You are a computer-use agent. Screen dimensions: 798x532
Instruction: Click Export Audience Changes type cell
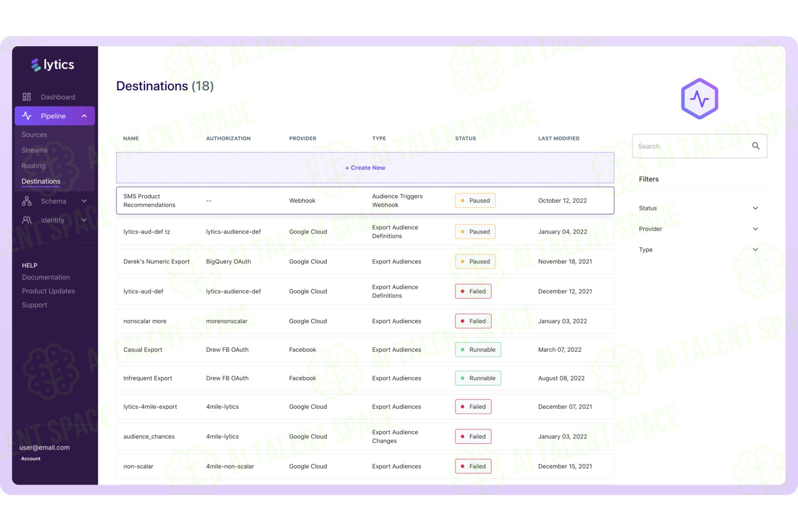pyautogui.click(x=395, y=437)
